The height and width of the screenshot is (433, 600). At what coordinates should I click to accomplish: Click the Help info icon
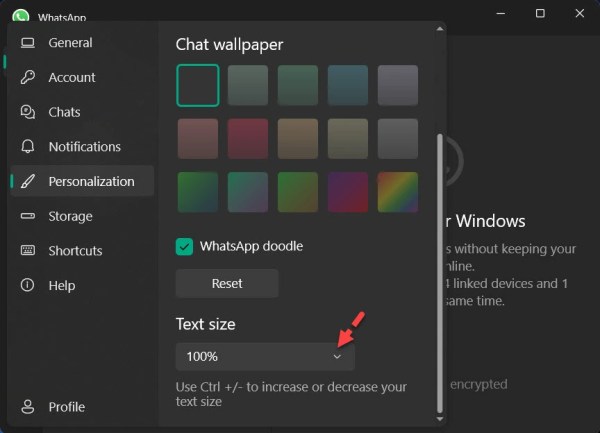pos(28,285)
